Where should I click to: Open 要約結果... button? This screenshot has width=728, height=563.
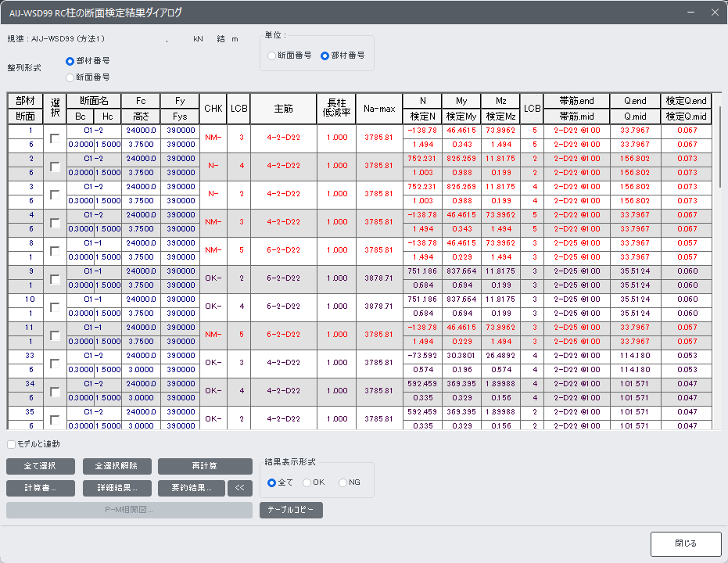pyautogui.click(x=192, y=488)
